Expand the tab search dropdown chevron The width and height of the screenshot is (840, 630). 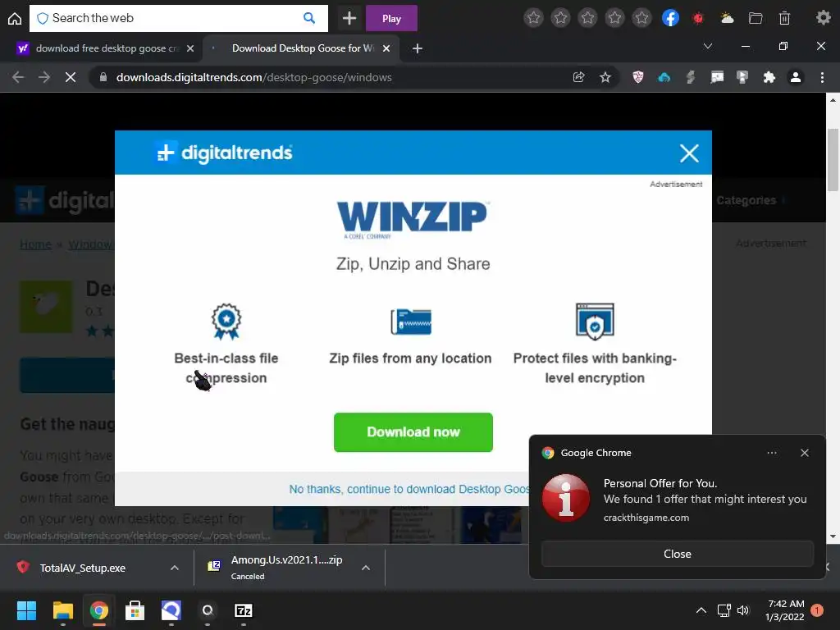708,46
